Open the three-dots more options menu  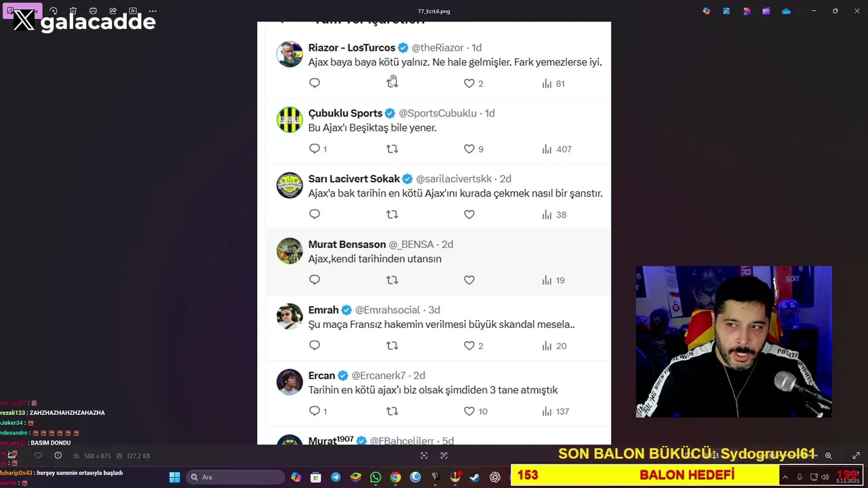tap(153, 11)
